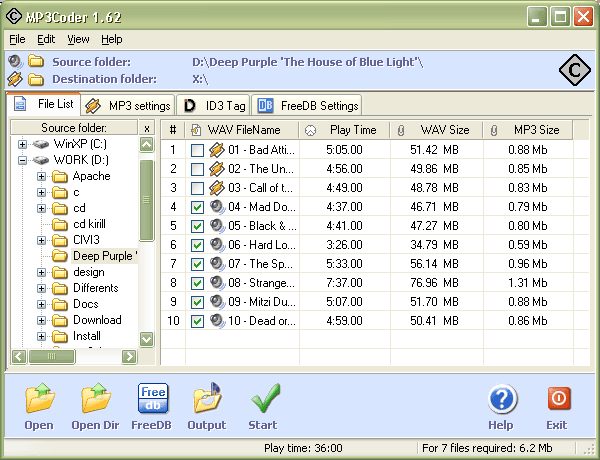Open Help via the question mark icon

coord(501,401)
